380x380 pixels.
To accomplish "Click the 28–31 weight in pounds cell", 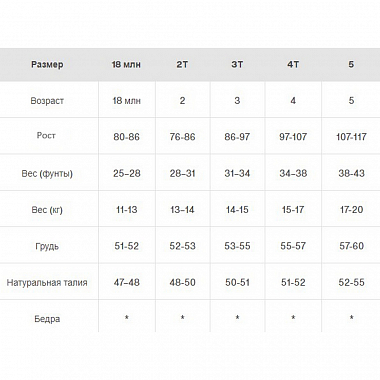I will (x=182, y=173).
